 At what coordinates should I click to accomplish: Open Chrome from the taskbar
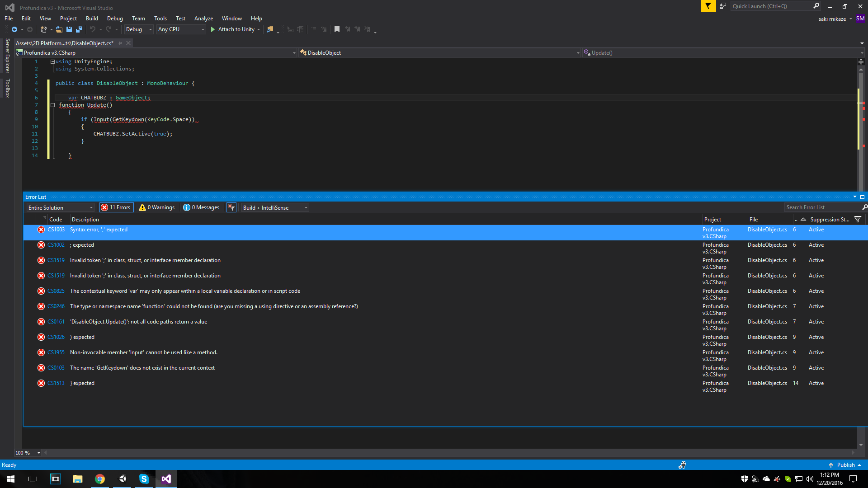click(x=100, y=479)
